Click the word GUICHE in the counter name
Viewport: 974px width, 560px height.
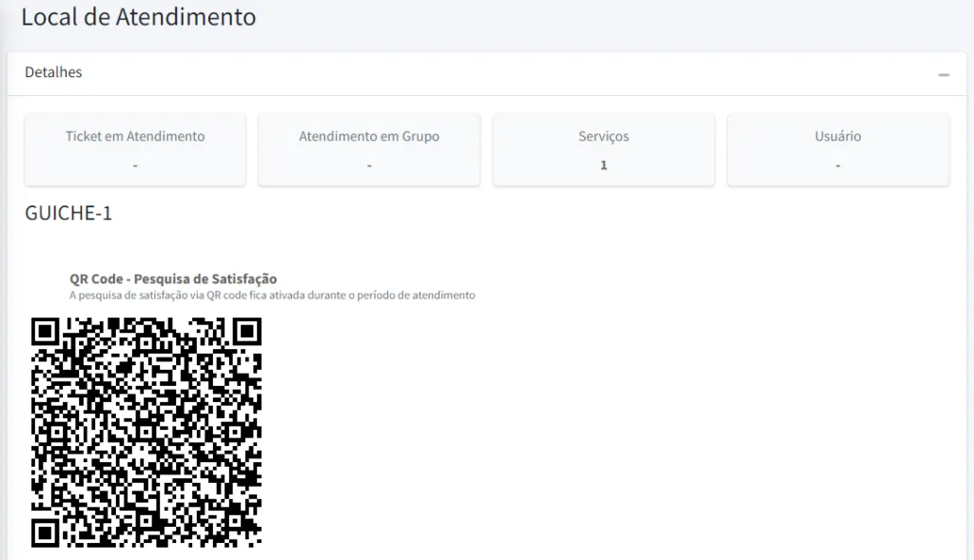[60, 213]
